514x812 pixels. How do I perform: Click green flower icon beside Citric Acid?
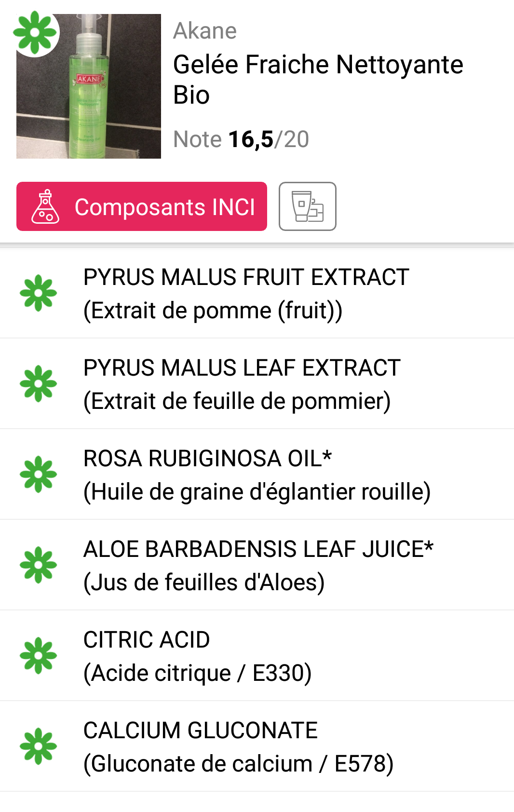pyautogui.click(x=39, y=656)
